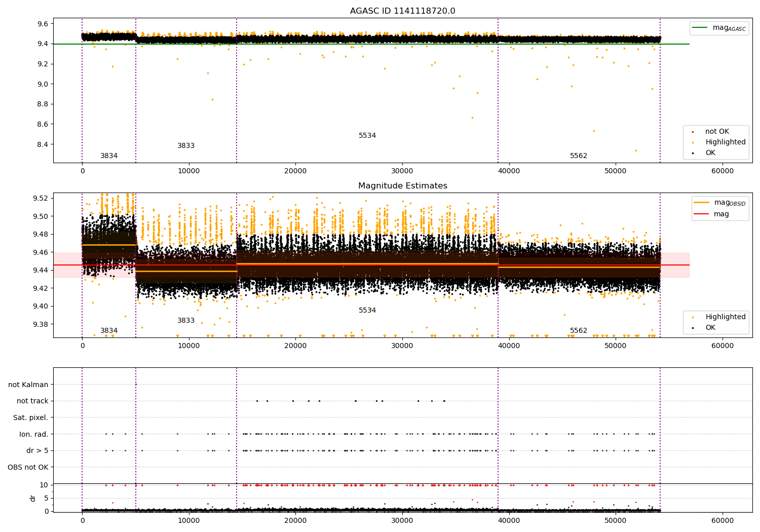The width and height of the screenshot is (760, 532).
Task: Select the 'dr > 5' row label
Action: 37,451
